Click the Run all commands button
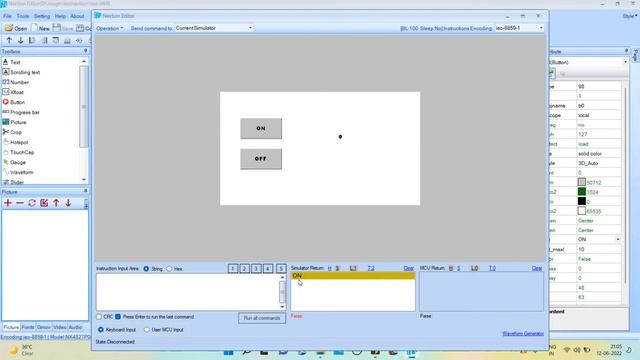The width and height of the screenshot is (640, 360). click(x=262, y=318)
